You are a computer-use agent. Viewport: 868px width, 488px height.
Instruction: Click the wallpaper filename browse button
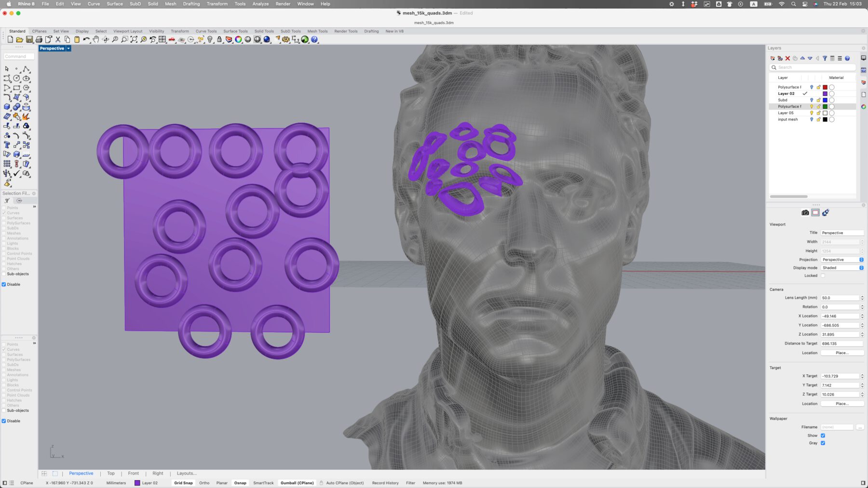point(860,427)
